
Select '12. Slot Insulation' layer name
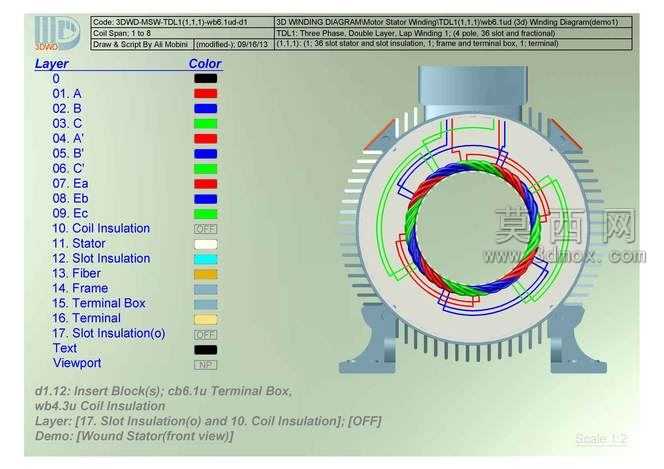[101, 259]
